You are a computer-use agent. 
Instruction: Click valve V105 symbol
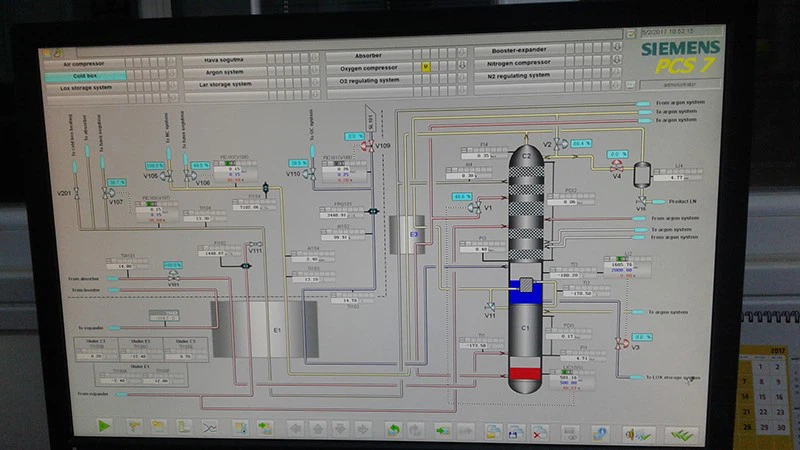coord(167,177)
